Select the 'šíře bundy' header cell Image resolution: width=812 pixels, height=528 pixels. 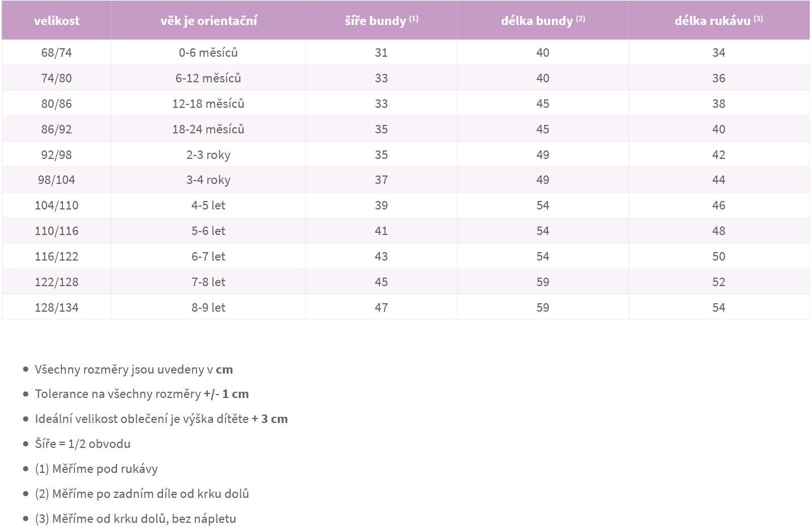(x=382, y=20)
